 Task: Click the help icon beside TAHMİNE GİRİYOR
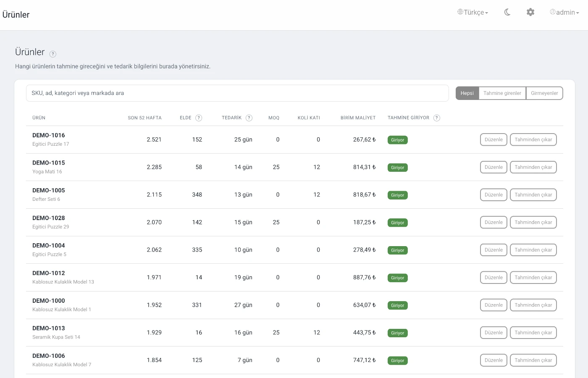(437, 118)
